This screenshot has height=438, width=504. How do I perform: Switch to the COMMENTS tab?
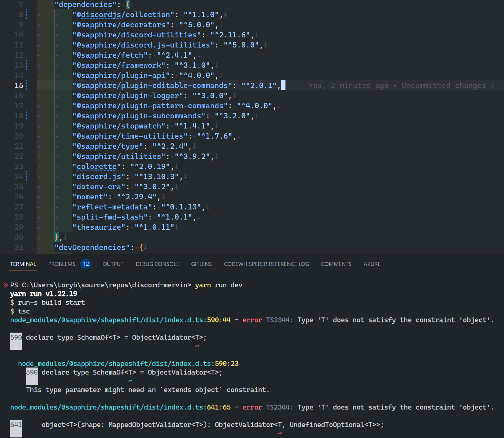click(336, 264)
